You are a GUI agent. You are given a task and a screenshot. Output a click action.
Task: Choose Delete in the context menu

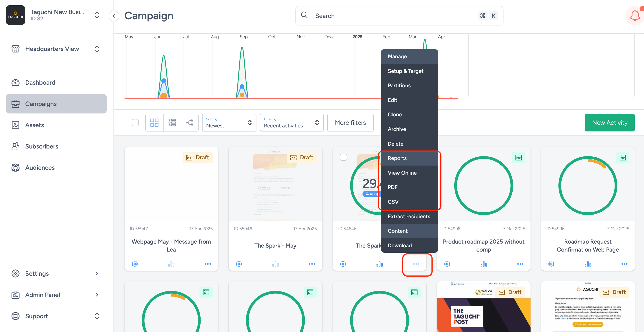pyautogui.click(x=409, y=144)
